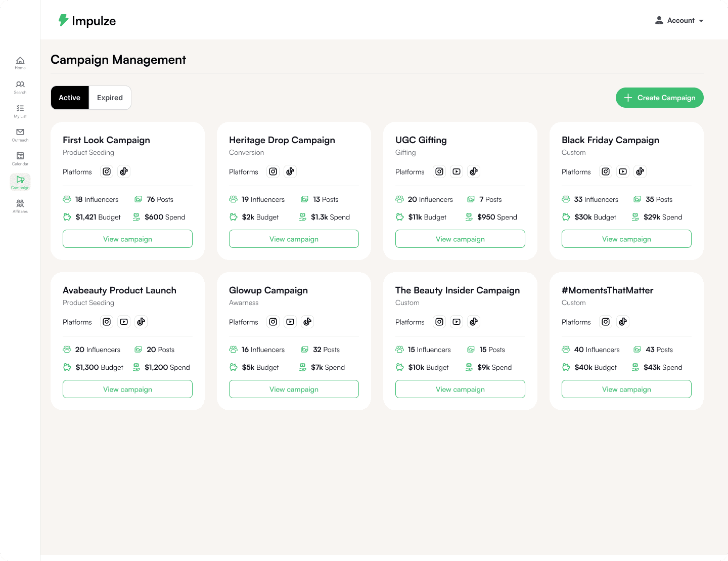
Task: Click the '32 Posts' stat
Action: (x=320, y=350)
